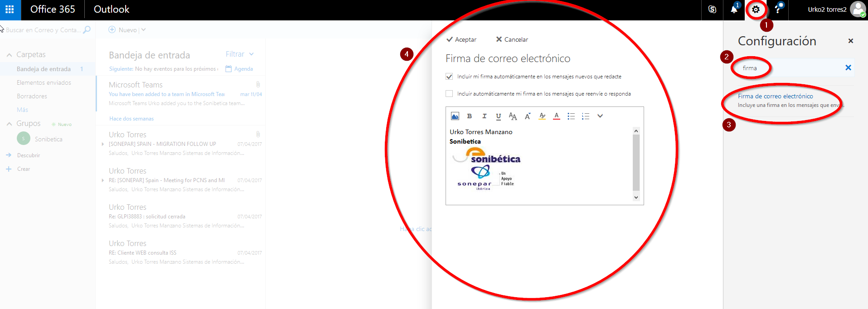868x309 pixels.
Task: Open the font size tool
Action: [x=513, y=116]
